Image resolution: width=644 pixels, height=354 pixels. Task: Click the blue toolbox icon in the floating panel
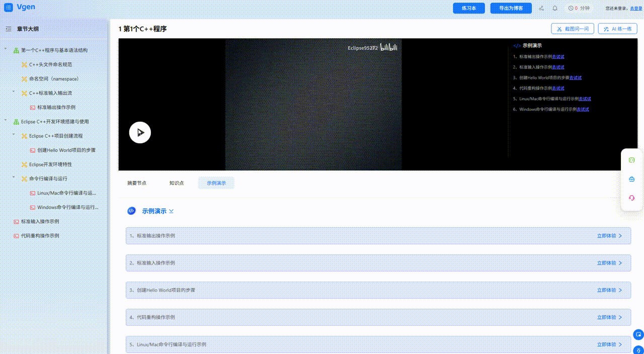click(x=632, y=179)
